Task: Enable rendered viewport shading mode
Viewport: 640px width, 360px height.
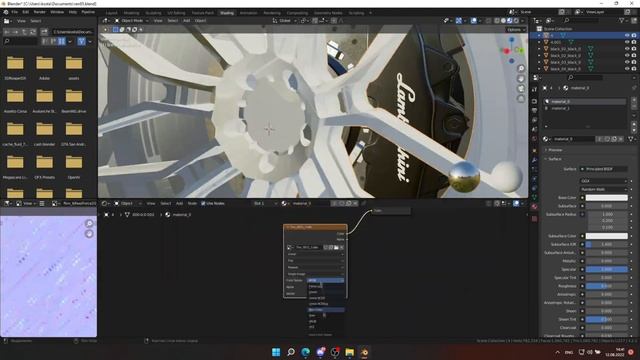Action: [516, 20]
